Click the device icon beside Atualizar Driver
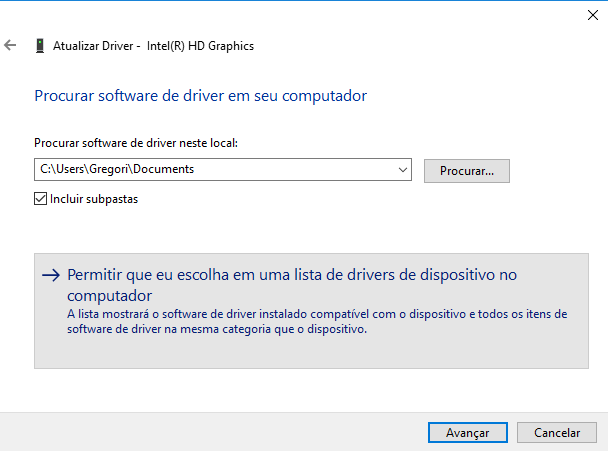The width and height of the screenshot is (608, 453). pyautogui.click(x=40, y=46)
